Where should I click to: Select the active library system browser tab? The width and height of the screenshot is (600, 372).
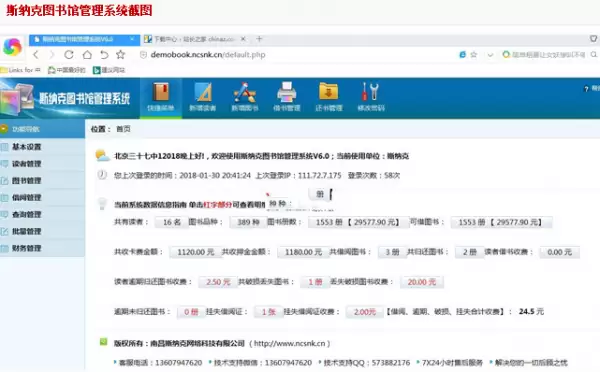tap(84, 39)
